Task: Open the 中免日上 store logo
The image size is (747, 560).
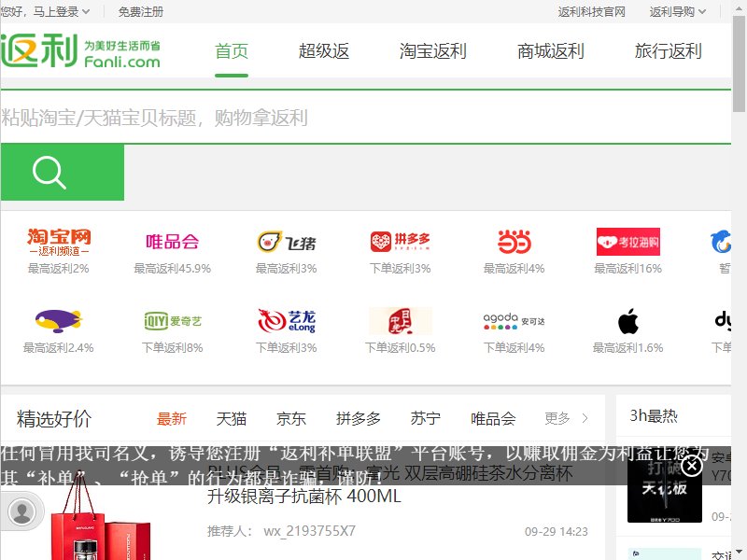Action: (401, 321)
